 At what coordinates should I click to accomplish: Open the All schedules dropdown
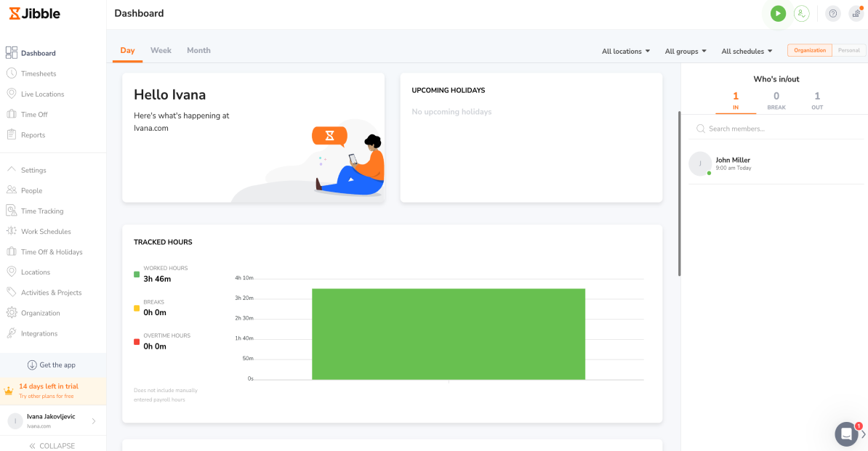tap(746, 52)
